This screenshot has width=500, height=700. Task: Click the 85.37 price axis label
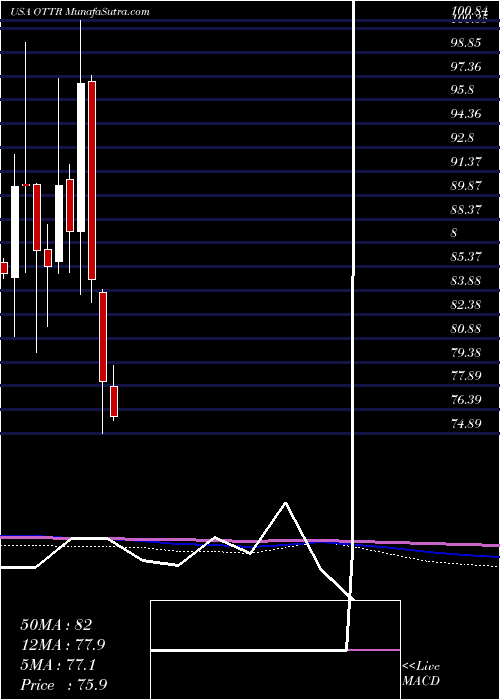click(466, 257)
